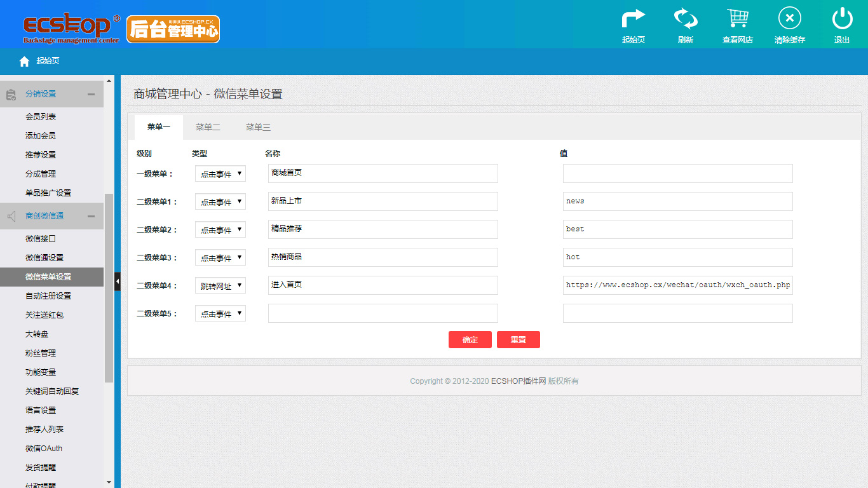
Task: Click the home icon in the breadcrumb bar
Action: 24,61
